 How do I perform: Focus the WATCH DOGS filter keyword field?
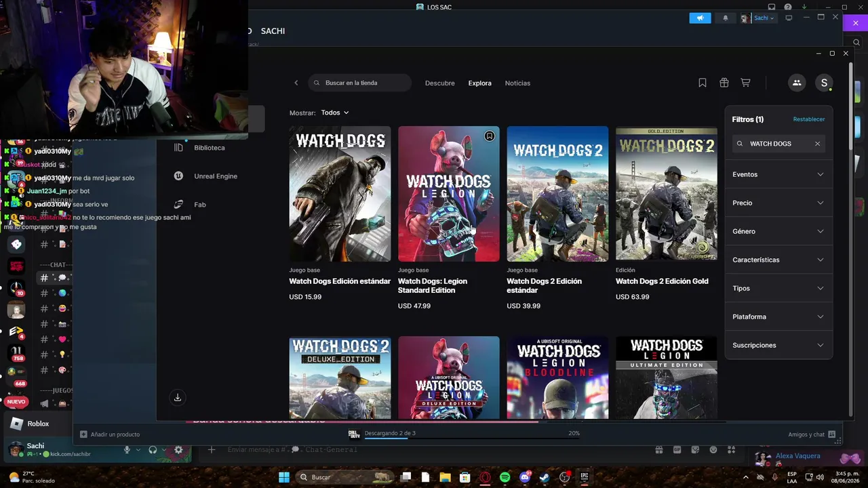point(778,144)
